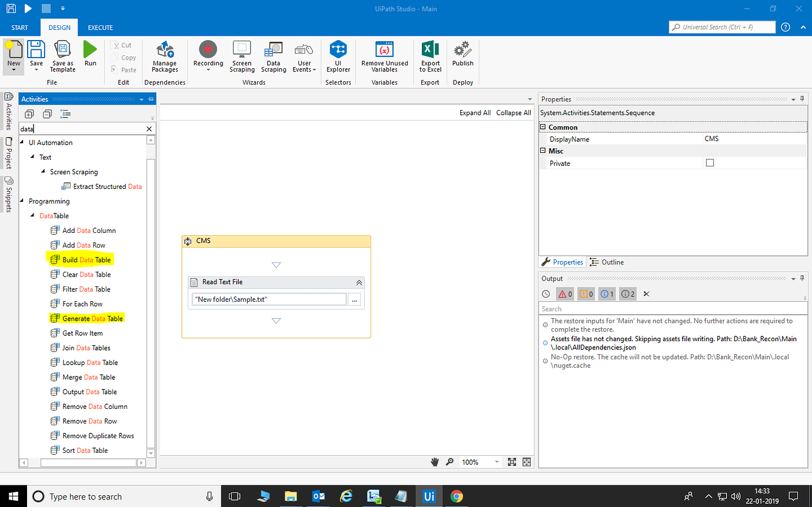
Task: Click the Recording wizard icon
Action: [x=208, y=49]
